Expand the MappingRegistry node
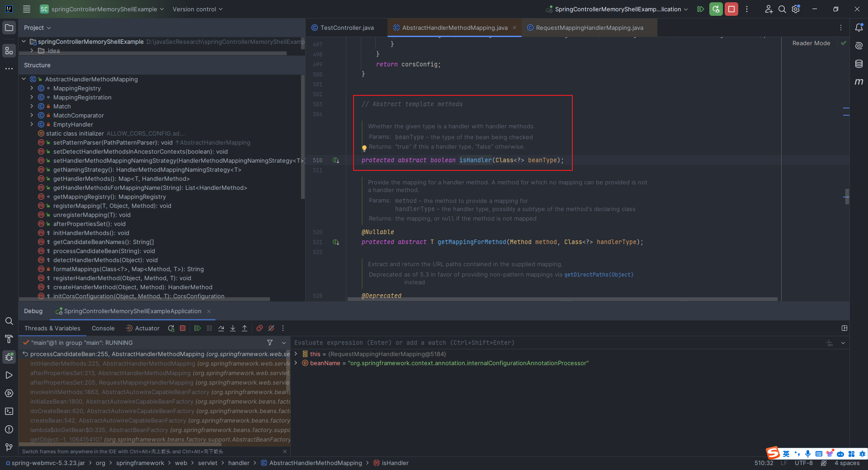This screenshot has width=868, height=470. pyautogui.click(x=32, y=88)
